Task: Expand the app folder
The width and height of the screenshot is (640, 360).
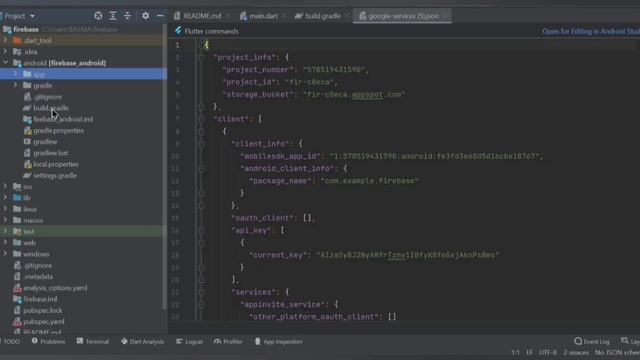Action: click(x=16, y=74)
